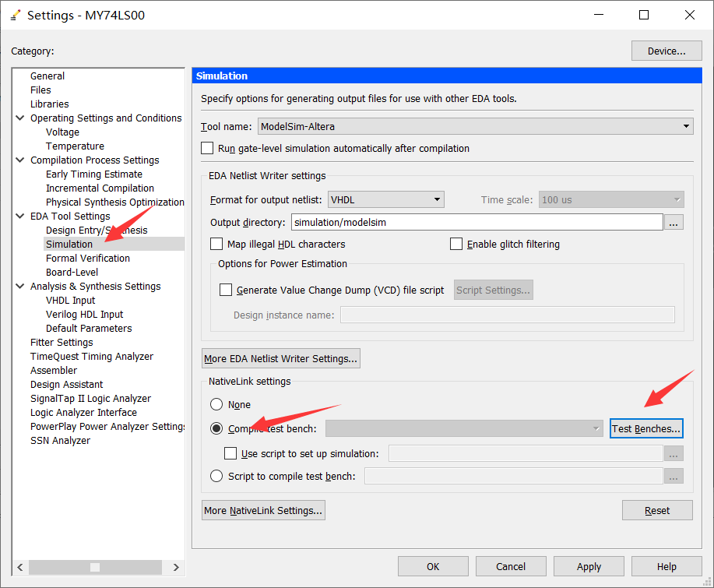Open Help for settings
Screen dimensions: 714x588
(x=667, y=567)
